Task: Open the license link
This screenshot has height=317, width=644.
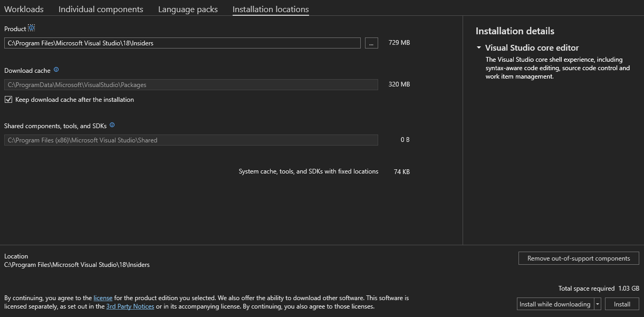Action: click(103, 297)
